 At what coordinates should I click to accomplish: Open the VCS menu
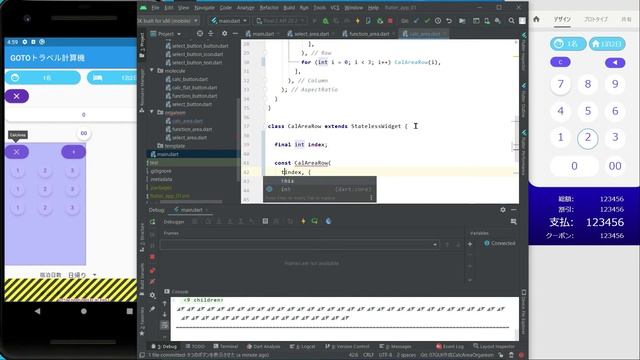coord(335,8)
